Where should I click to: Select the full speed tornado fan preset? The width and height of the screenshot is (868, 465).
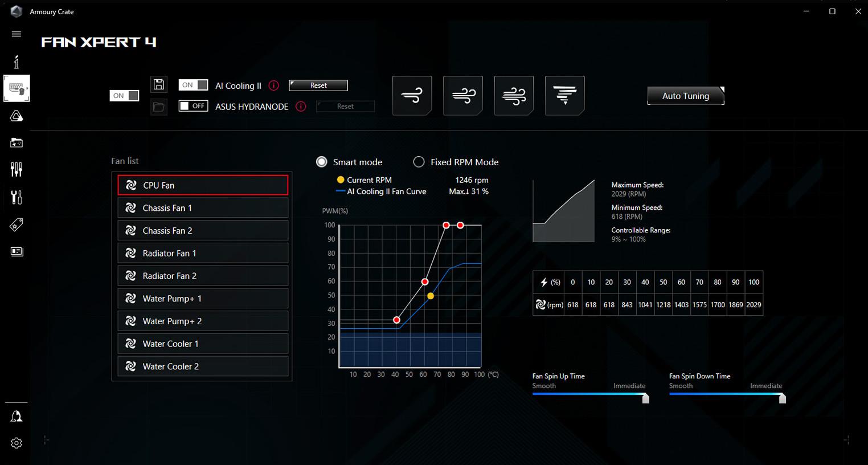tap(565, 95)
